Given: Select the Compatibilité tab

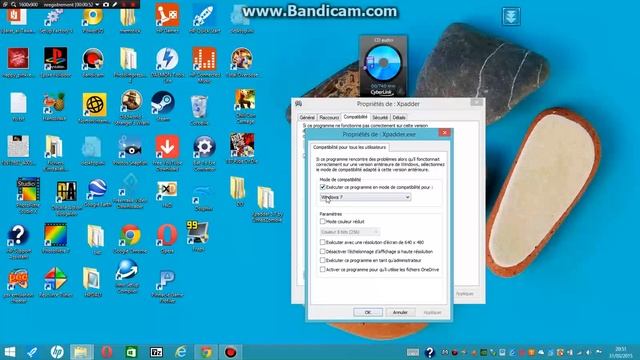Looking at the screenshot, I should (x=355, y=117).
